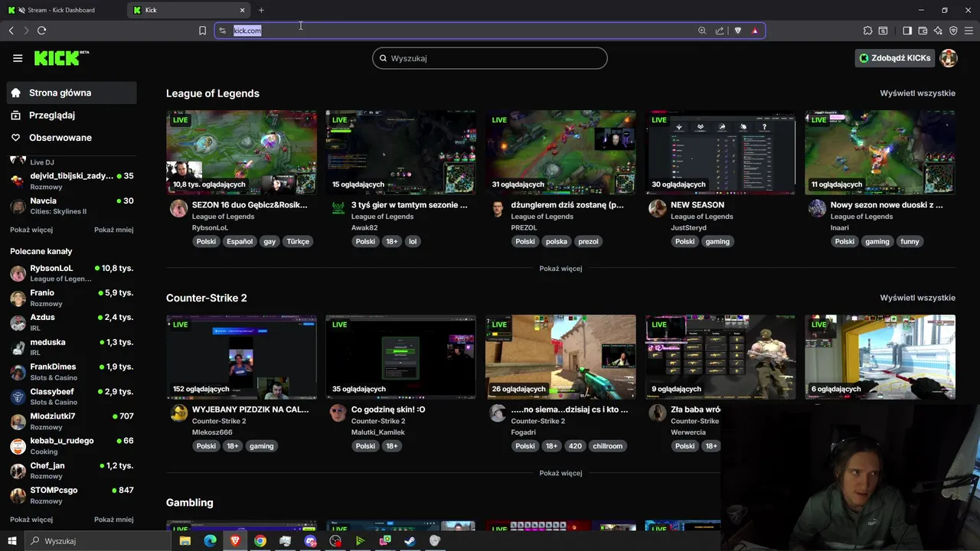This screenshot has height=551, width=980.
Task: Open a new browser tab
Action: coord(261,10)
